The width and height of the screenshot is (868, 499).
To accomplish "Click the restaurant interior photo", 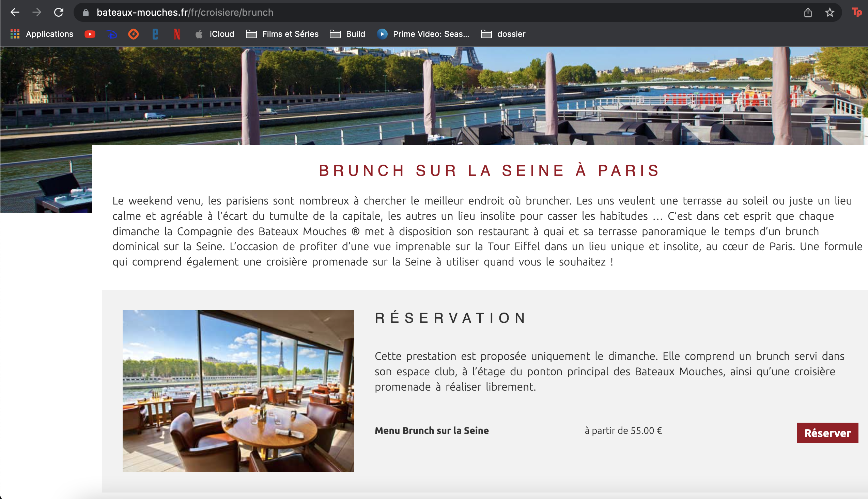I will 238,391.
